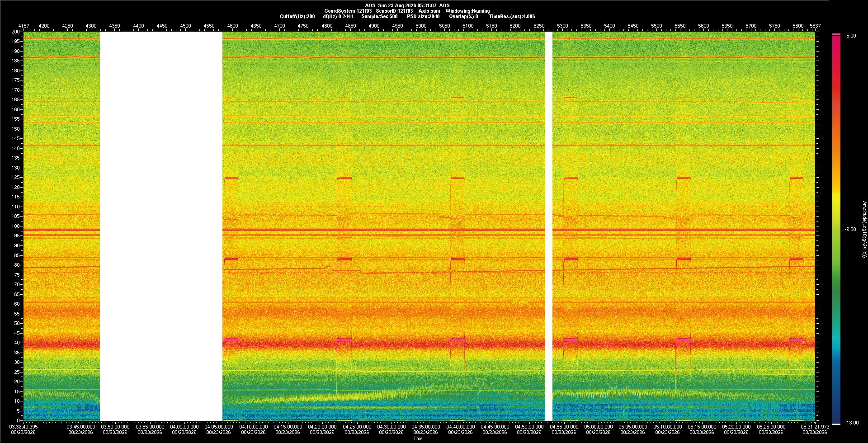Image resolution: width=868 pixels, height=443 pixels.
Task: Select the 185 label on frequency axis
Action: (16, 61)
